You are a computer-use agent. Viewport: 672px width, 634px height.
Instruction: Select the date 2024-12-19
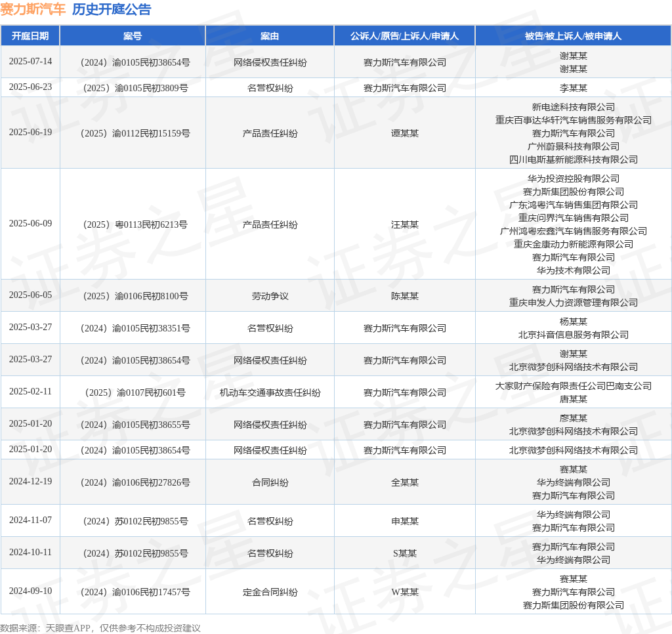point(30,481)
